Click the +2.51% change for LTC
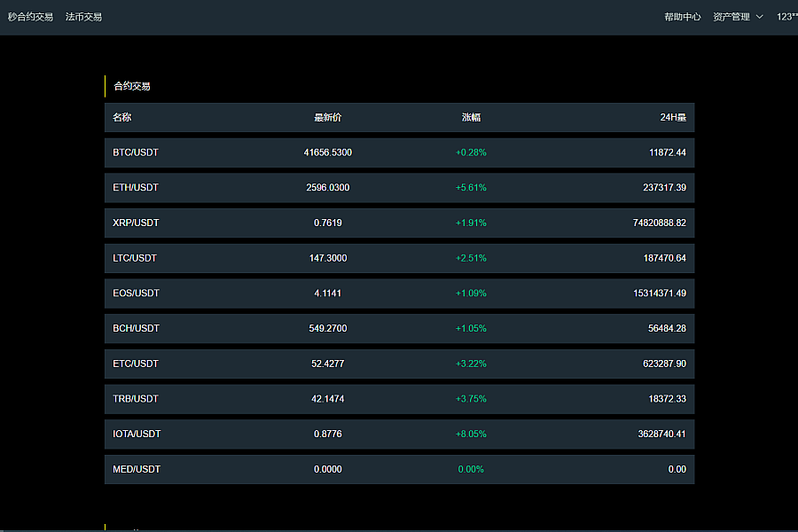Image resolution: width=798 pixels, height=532 pixels. (472, 258)
